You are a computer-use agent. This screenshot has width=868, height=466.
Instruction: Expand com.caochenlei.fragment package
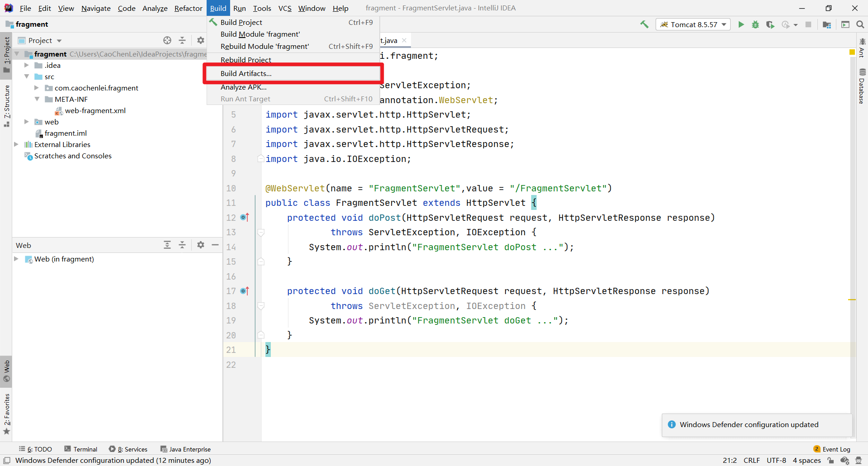[37, 88]
